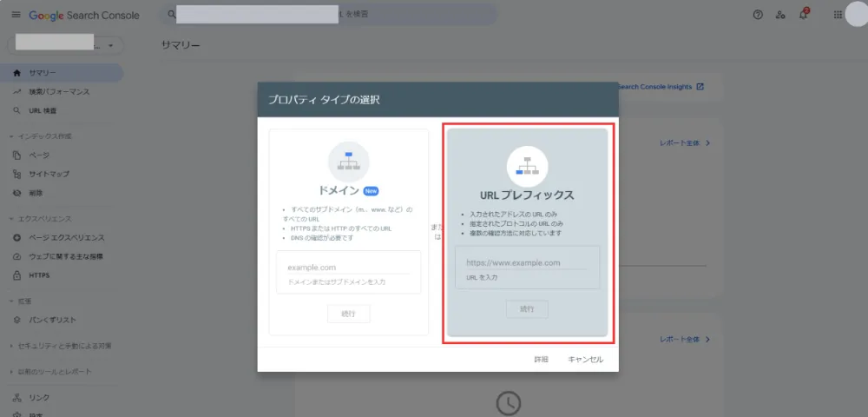The image size is (868, 417).
Task: Focus the example.com domain input field
Action: coord(349,268)
